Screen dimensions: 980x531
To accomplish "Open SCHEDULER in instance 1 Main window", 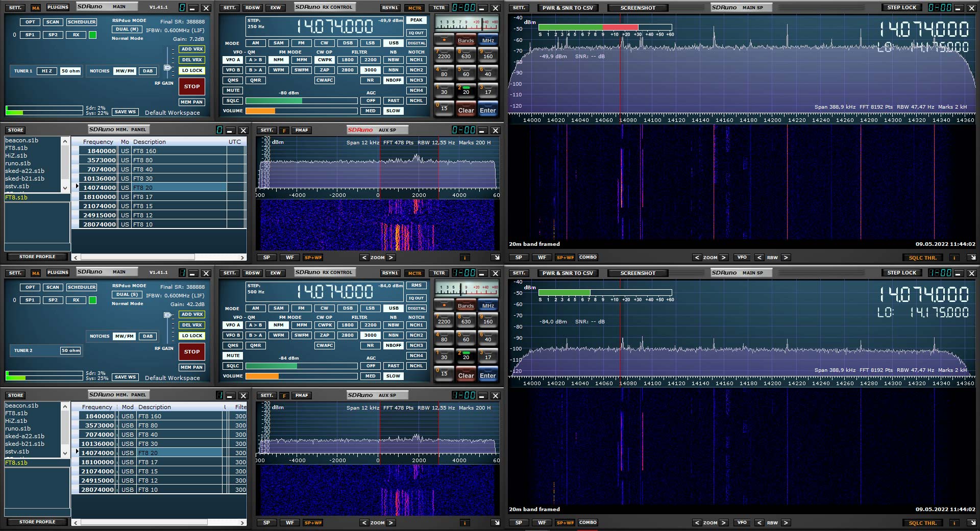I will point(82,287).
